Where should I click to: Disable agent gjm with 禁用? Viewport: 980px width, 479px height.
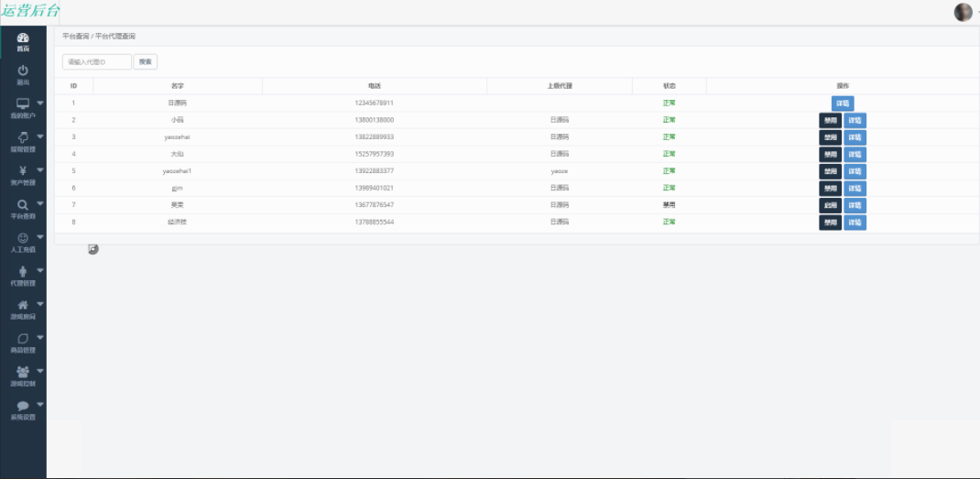pos(830,189)
